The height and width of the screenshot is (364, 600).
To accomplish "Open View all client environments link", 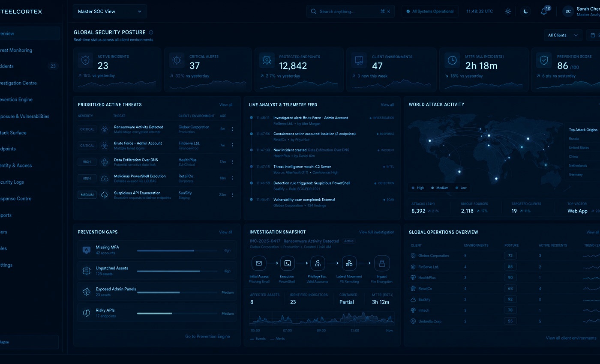I will pyautogui.click(x=571, y=338).
